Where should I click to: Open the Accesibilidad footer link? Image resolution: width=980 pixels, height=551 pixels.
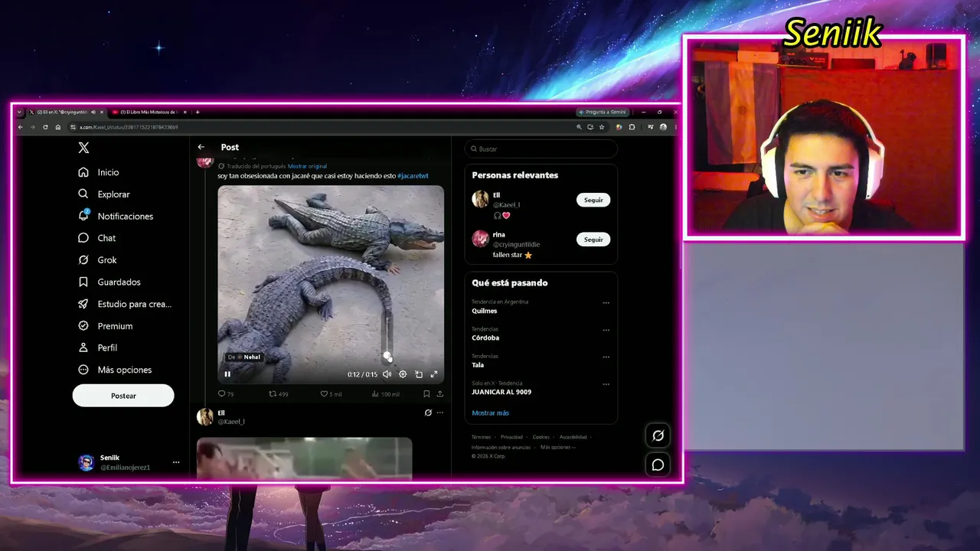pyautogui.click(x=573, y=437)
